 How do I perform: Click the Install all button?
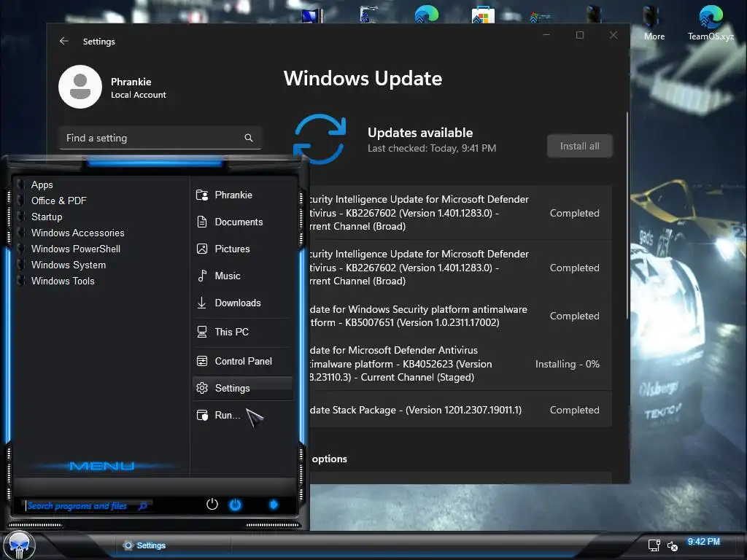579,146
